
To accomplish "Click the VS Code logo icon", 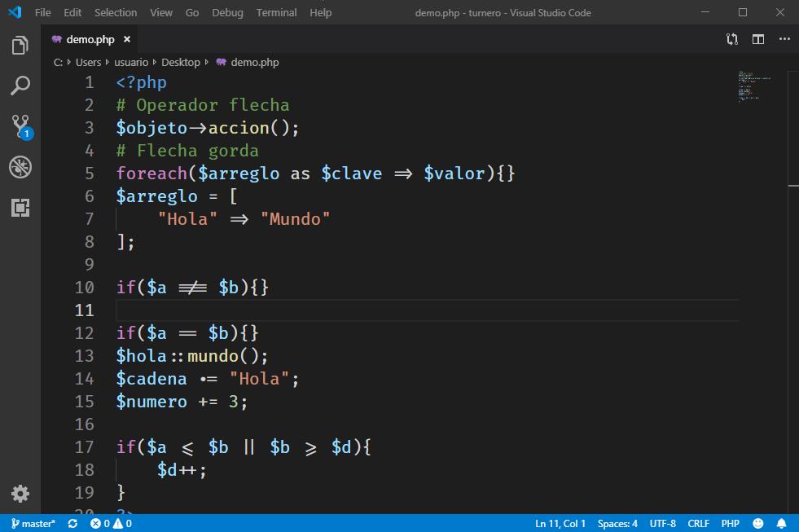I will pos(15,12).
